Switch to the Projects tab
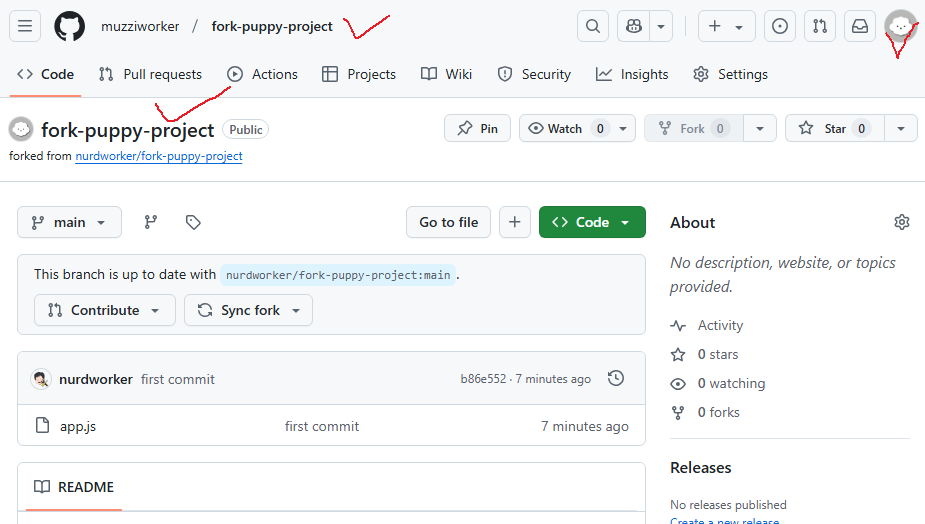925x524 pixels. click(359, 74)
